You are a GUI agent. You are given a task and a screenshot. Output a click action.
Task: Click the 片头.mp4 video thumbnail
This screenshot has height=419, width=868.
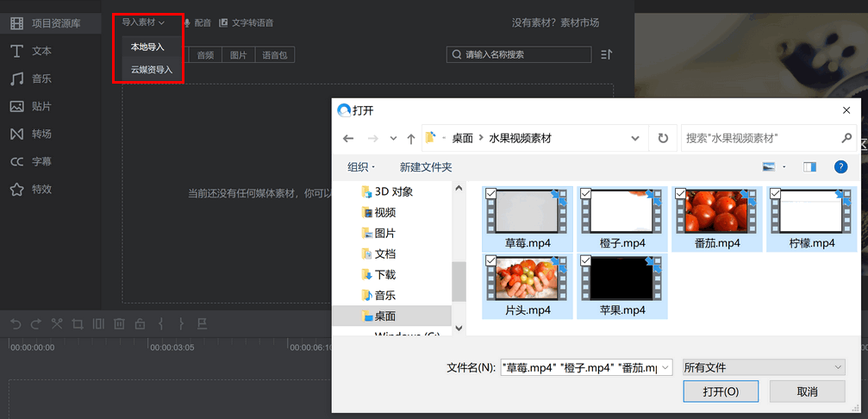click(528, 278)
